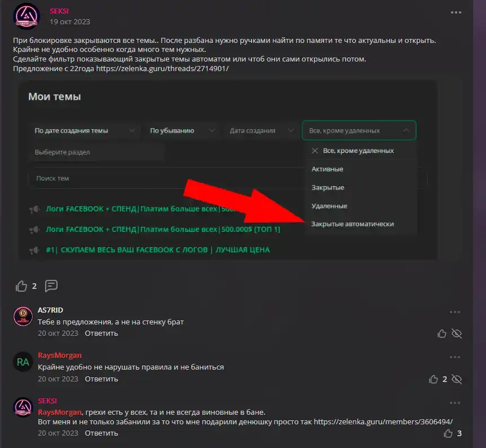Open the 'Все, кроме удаленных' filter dropdown
This screenshot has height=448, width=486.
(x=359, y=130)
